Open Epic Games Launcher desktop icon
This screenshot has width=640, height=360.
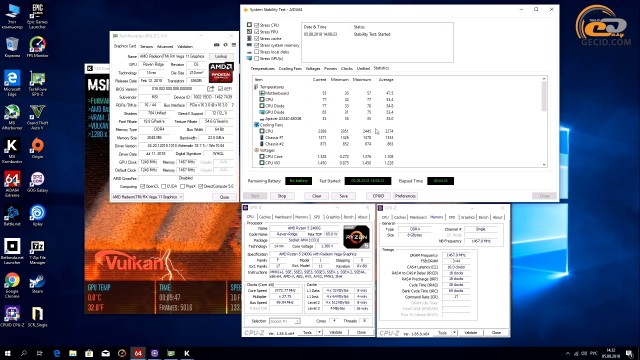(x=37, y=16)
